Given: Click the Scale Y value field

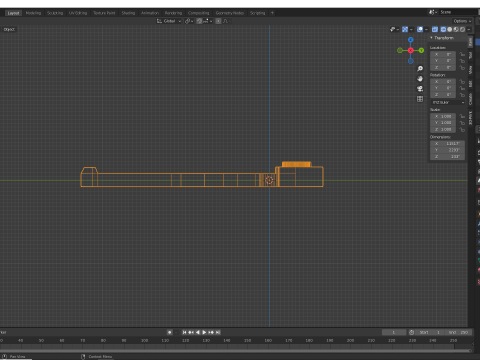Looking at the screenshot, I should [x=443, y=123].
